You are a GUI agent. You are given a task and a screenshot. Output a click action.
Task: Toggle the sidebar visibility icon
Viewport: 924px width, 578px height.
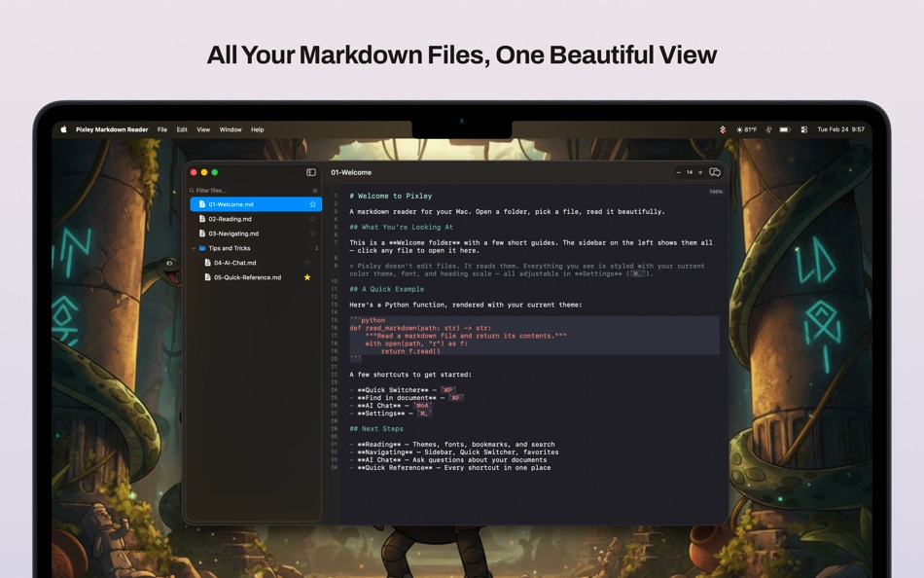pos(310,172)
